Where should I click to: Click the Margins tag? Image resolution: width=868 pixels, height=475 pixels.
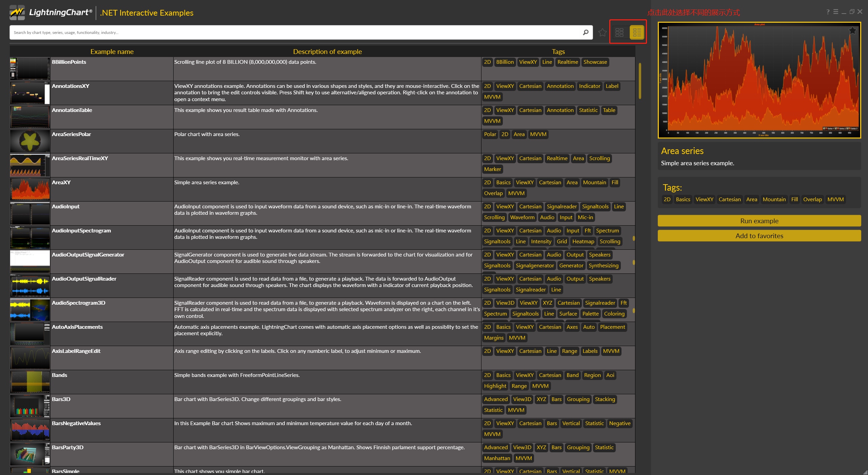pos(494,338)
